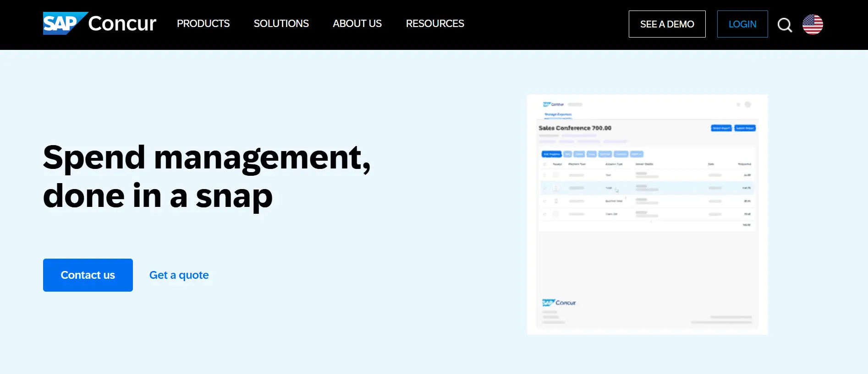Click the profile avatar circle in preview header
The height and width of the screenshot is (374, 868).
tap(748, 105)
